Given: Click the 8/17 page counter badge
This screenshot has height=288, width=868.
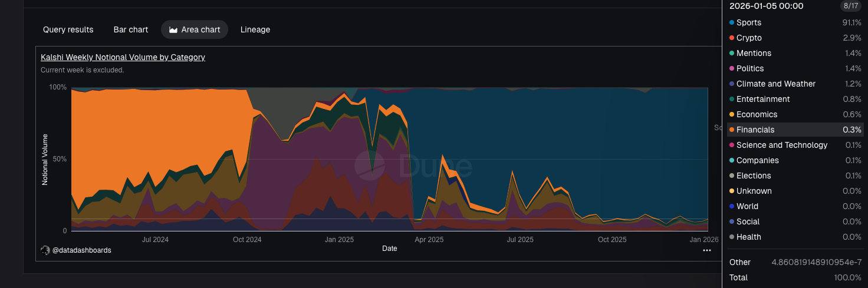Looking at the screenshot, I should (851, 6).
